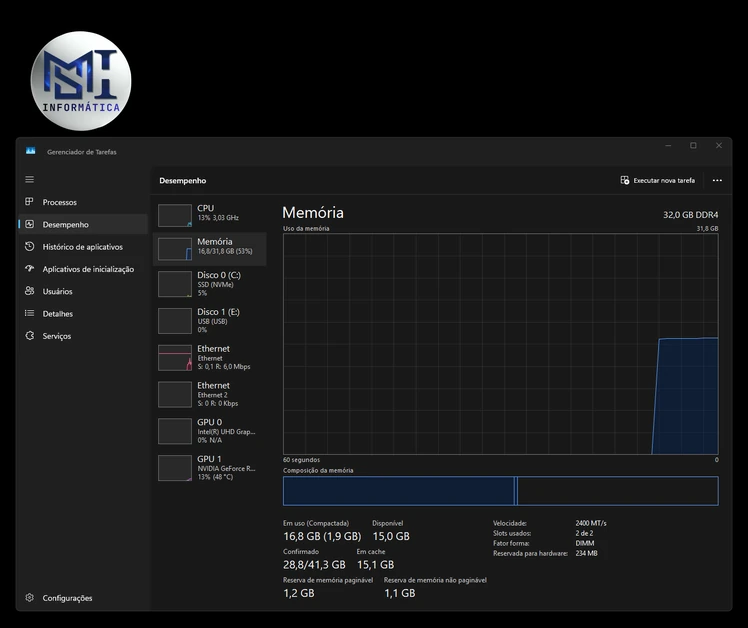Open Configurações at the bottom
The width and height of the screenshot is (748, 628).
[x=83, y=598]
